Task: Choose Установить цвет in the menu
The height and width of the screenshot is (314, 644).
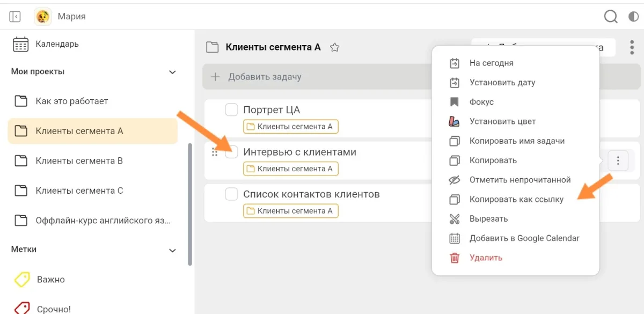Action: (502, 122)
